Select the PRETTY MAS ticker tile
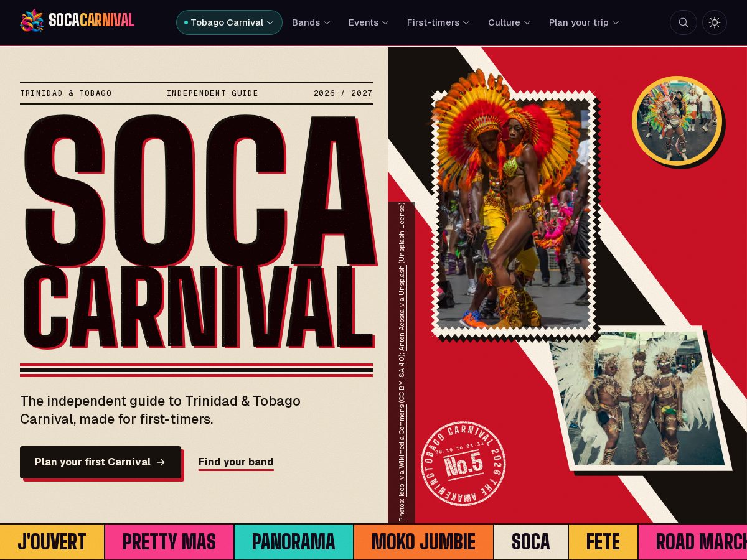The image size is (747, 560). (x=169, y=542)
